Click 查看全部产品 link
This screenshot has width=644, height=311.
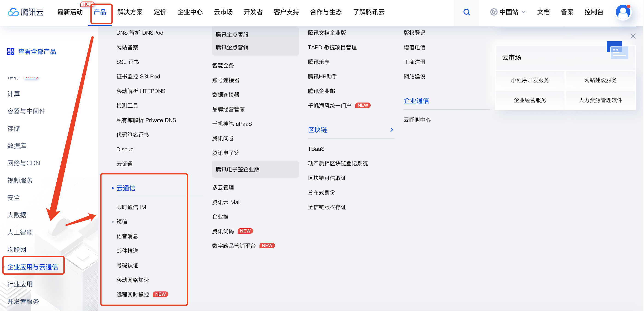(x=37, y=52)
